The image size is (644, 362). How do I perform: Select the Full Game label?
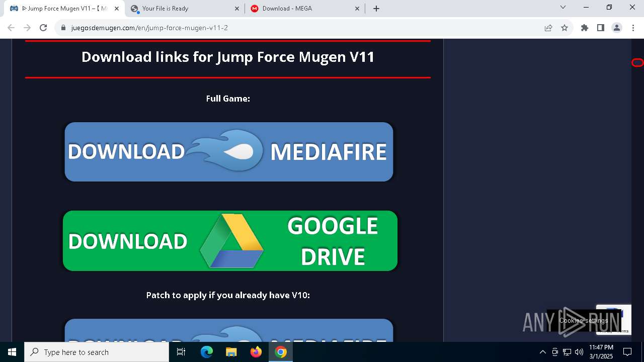(228, 99)
